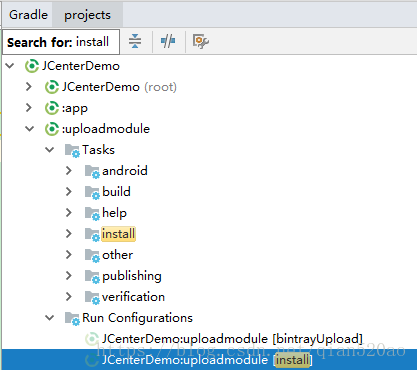417x370 pixels.
Task: Collapse the top JCenterDemo project node
Action: tap(10, 66)
